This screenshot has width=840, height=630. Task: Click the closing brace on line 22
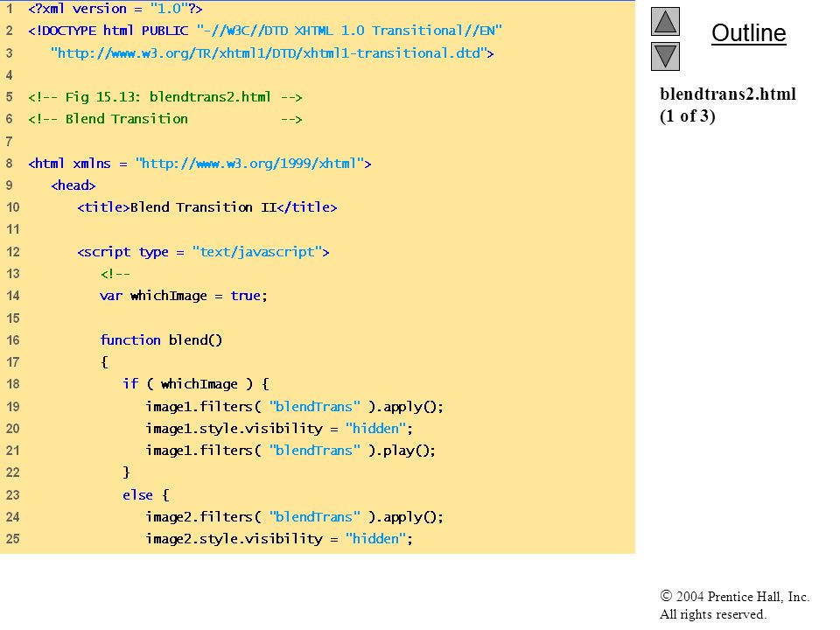[126, 472]
